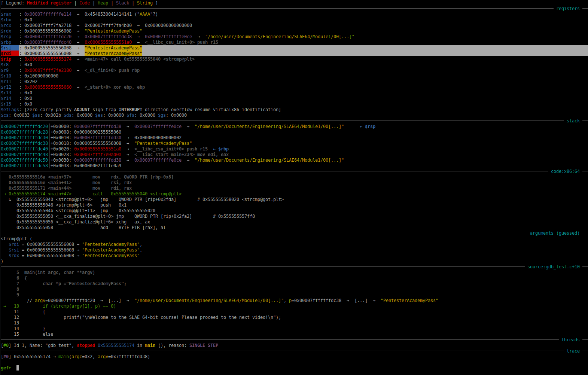Viewport: 588px width, 375px height.
Task: Click the 'trace' section header
Action: point(573,351)
